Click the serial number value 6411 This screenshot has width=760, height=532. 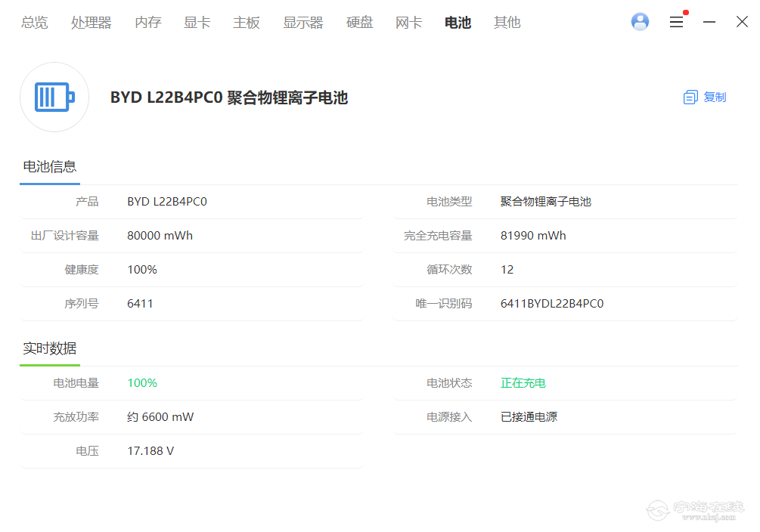click(x=140, y=303)
